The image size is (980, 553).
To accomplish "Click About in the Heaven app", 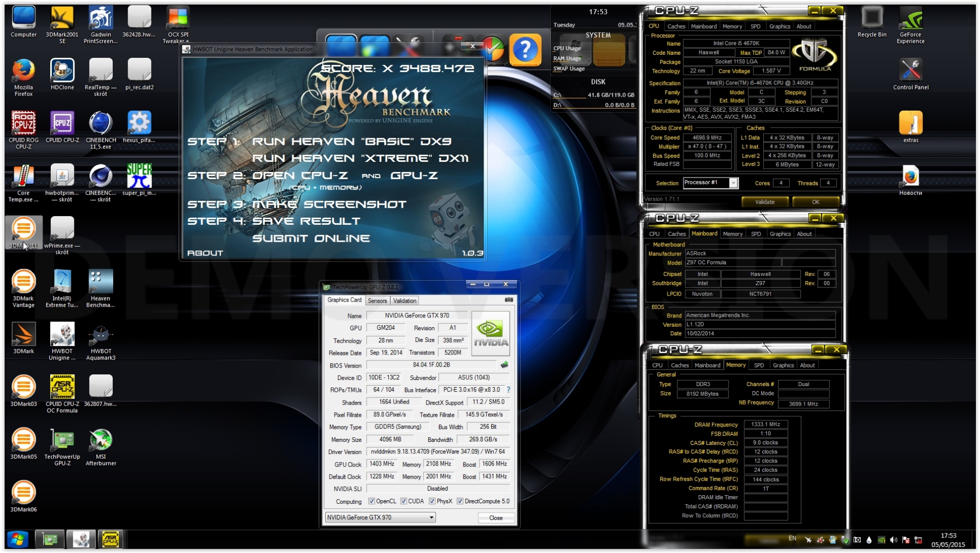I will coord(205,253).
